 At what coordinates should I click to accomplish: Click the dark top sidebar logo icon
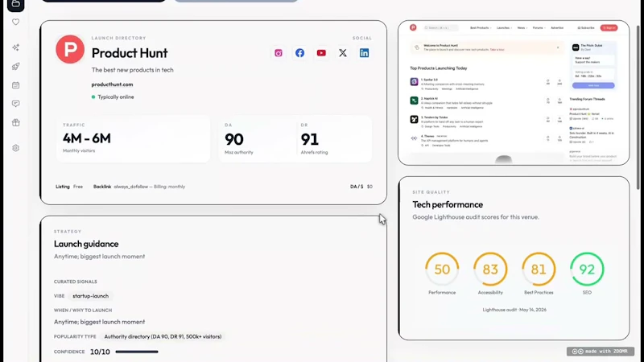coord(15,5)
